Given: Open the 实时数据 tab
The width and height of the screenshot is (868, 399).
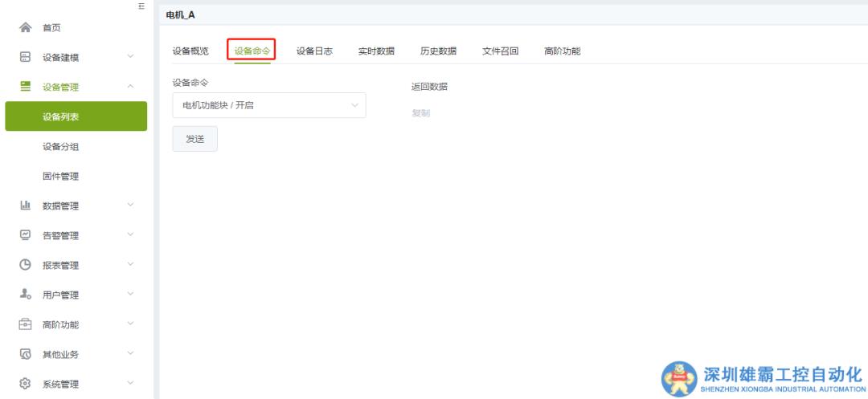Looking at the screenshot, I should (376, 51).
